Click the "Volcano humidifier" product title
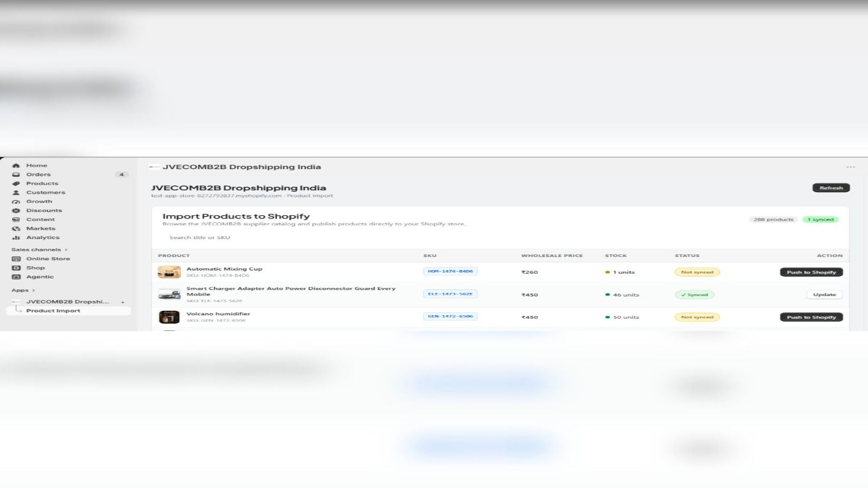The height and width of the screenshot is (488, 868). tap(218, 314)
